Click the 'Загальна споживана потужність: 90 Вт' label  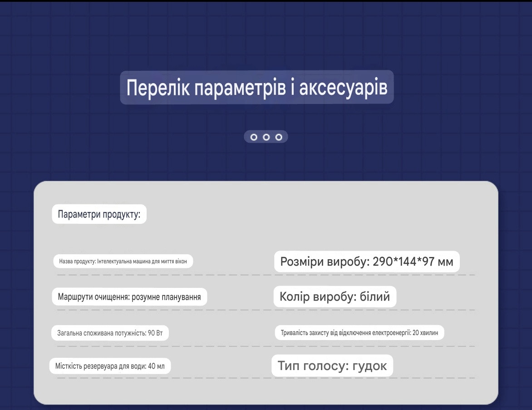[x=110, y=333]
